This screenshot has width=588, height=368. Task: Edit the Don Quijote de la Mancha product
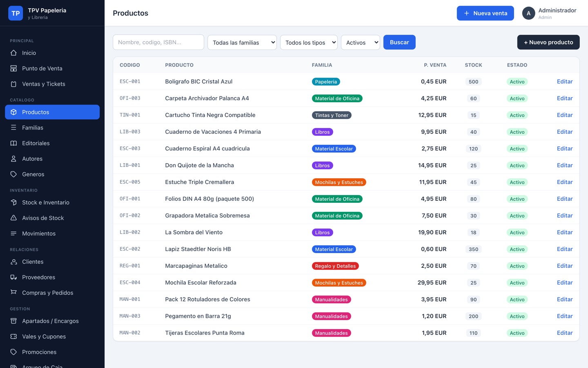tap(565, 165)
